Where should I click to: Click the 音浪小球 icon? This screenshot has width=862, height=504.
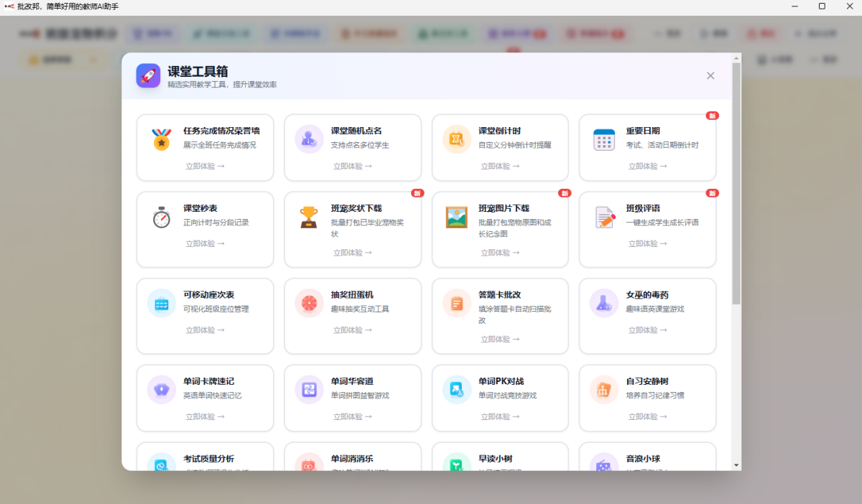(604, 463)
